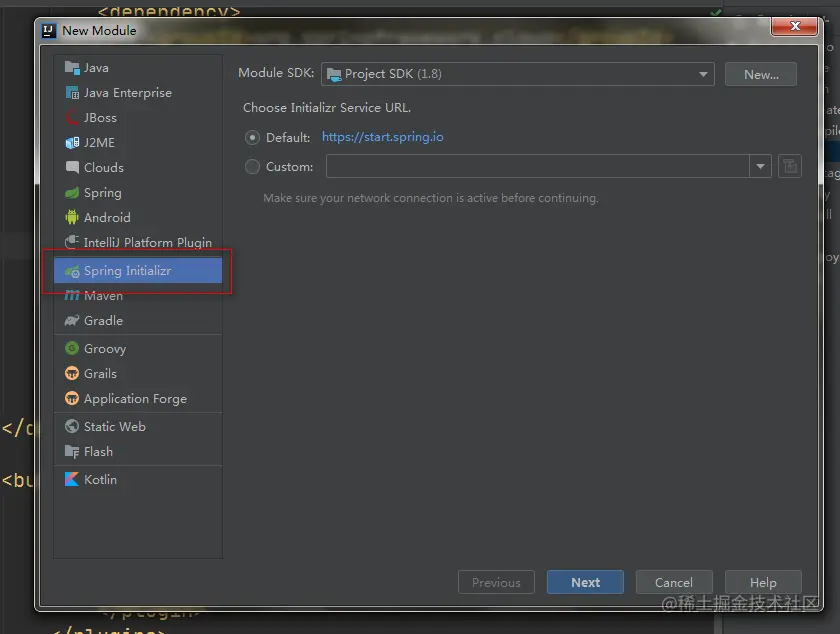Close the New Module dialog
This screenshot has height=634, width=840.
tap(795, 26)
